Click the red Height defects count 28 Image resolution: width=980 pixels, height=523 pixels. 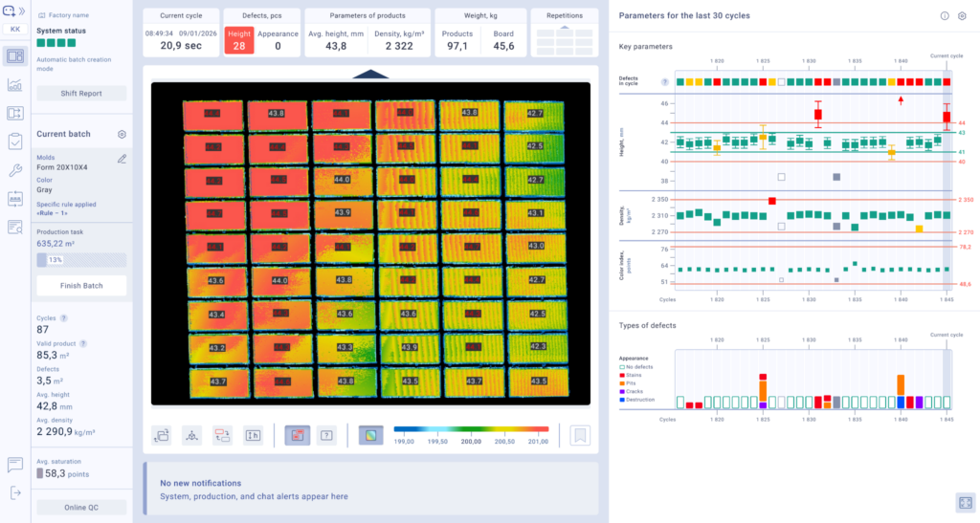pos(238,40)
